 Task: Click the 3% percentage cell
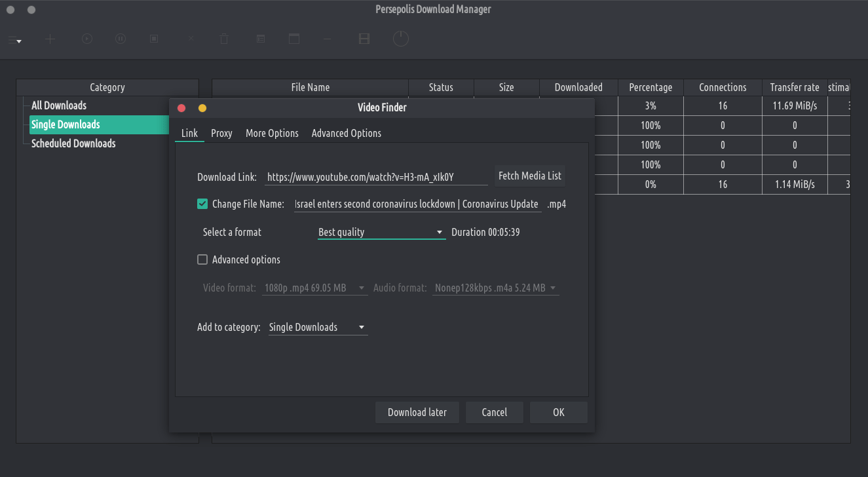click(651, 105)
